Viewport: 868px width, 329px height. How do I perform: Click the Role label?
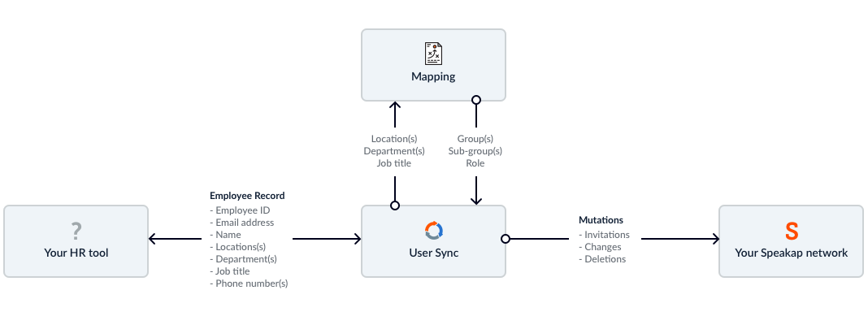click(475, 163)
